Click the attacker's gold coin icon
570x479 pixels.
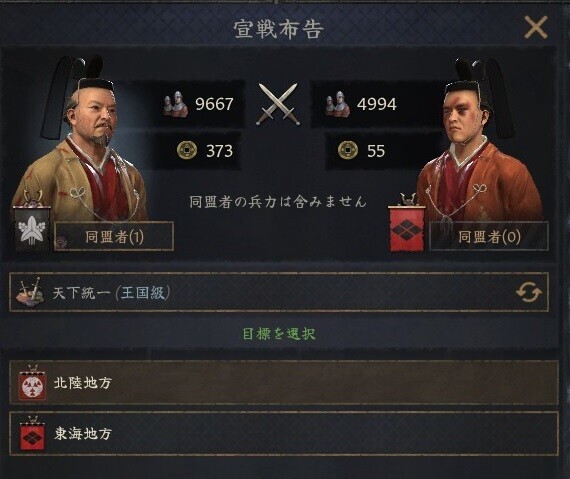[187, 150]
